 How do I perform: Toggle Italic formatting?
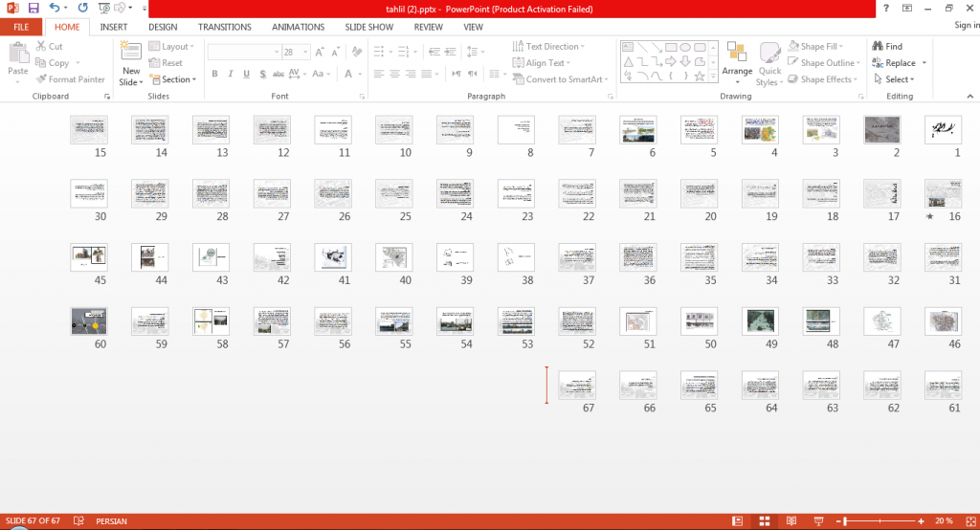(231, 74)
